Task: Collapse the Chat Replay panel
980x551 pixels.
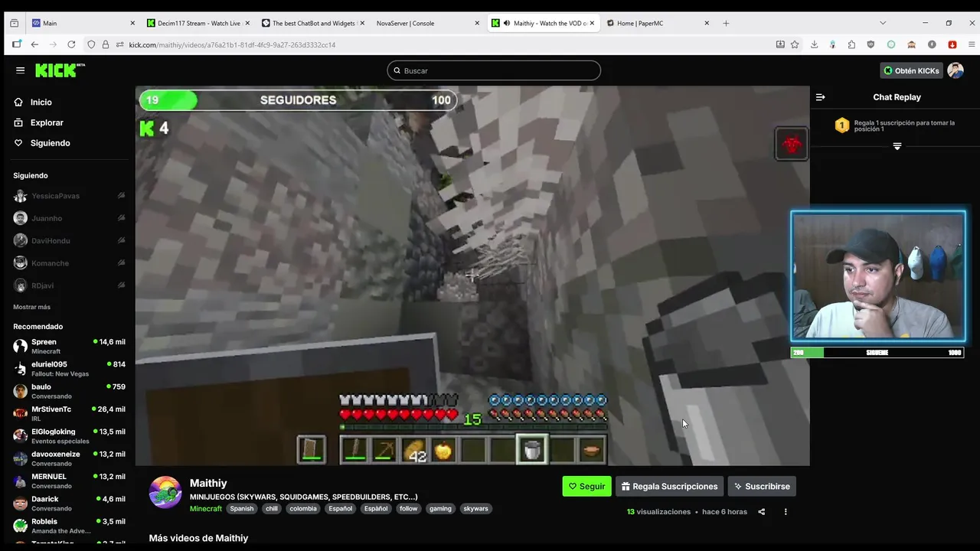Action: (x=820, y=97)
